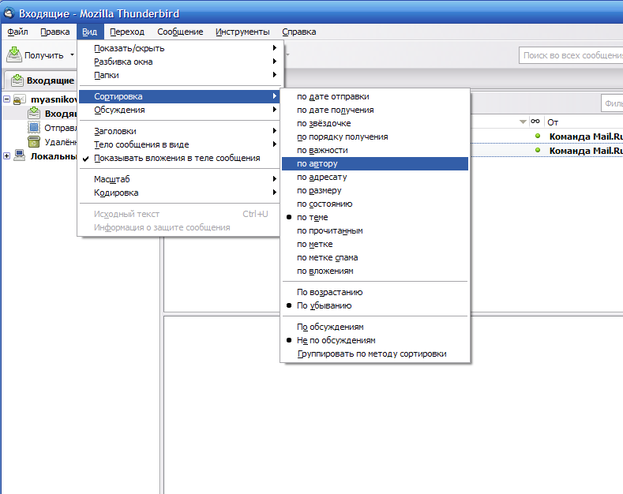
Task: Click the myasnikov mail account icon
Action: (19, 99)
